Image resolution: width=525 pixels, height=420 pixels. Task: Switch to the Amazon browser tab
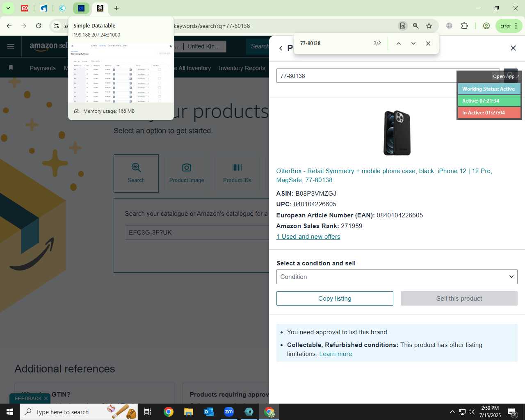(x=100, y=8)
